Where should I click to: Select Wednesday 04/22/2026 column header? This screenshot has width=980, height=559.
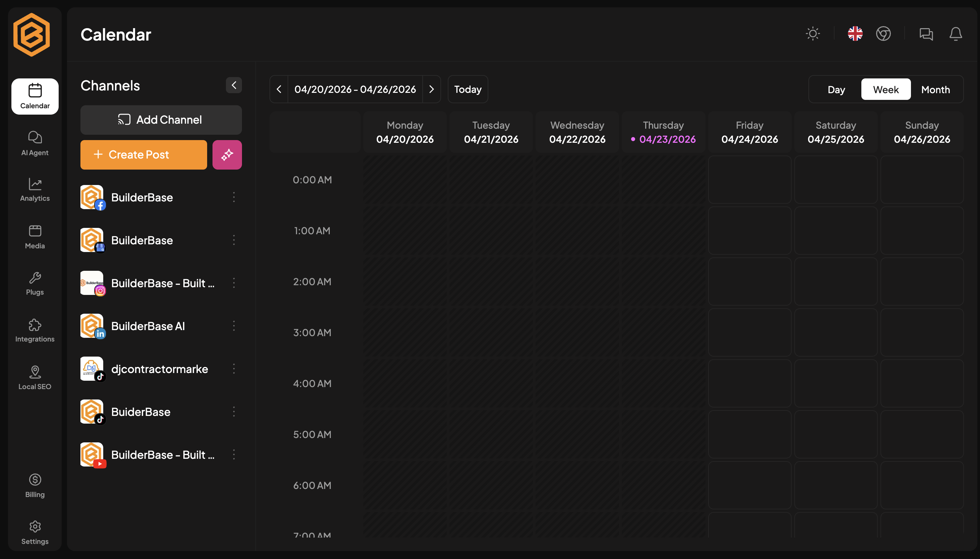(x=577, y=132)
